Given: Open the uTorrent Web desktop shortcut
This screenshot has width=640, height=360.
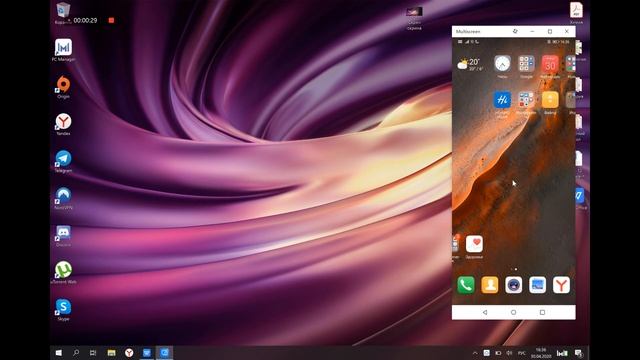Looking at the screenshot, I should pyautogui.click(x=63, y=272).
